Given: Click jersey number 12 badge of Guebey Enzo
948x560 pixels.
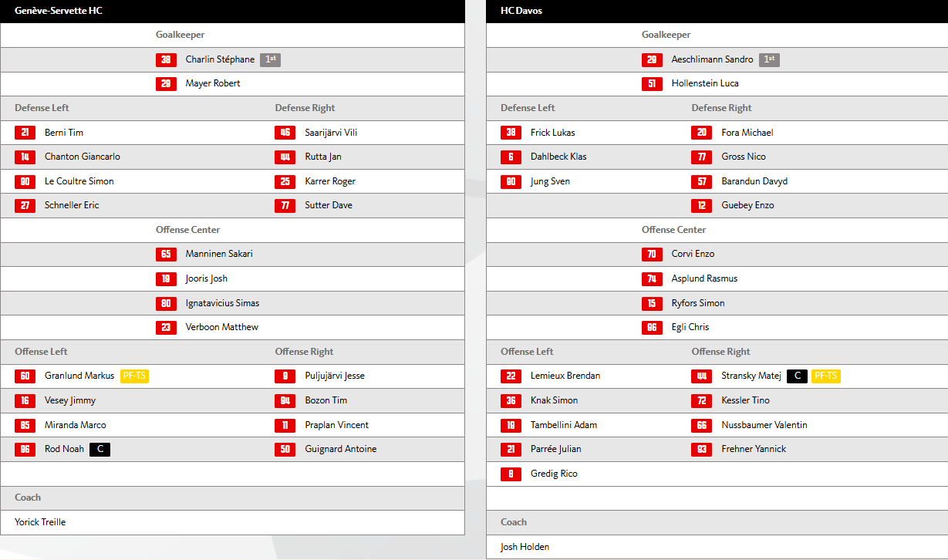Looking at the screenshot, I should (701, 205).
